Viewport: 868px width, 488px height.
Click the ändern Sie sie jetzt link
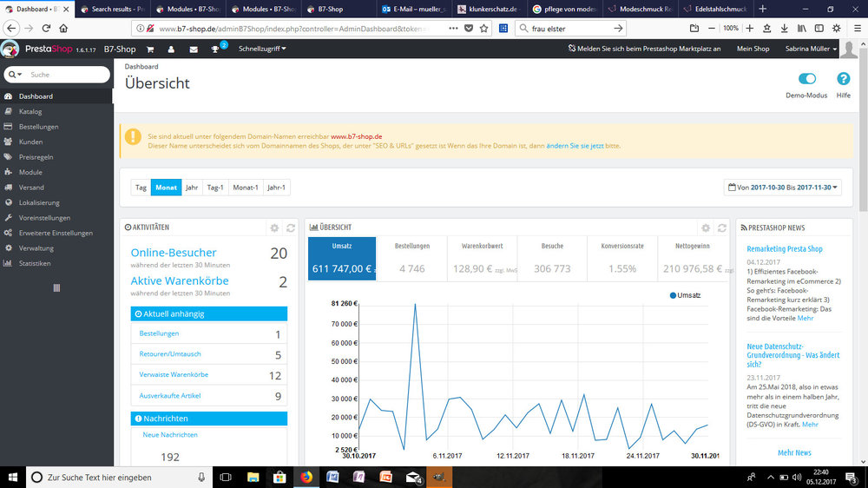(x=575, y=146)
